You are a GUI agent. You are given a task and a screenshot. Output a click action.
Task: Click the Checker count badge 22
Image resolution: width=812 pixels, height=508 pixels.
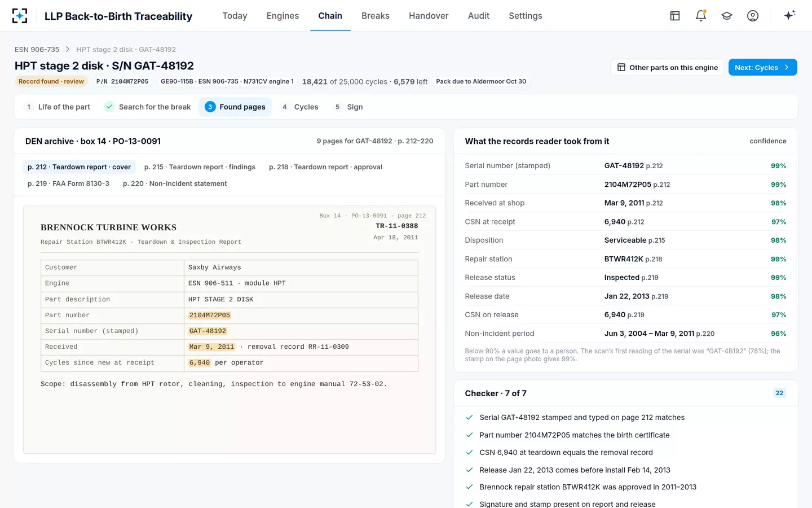coord(779,393)
